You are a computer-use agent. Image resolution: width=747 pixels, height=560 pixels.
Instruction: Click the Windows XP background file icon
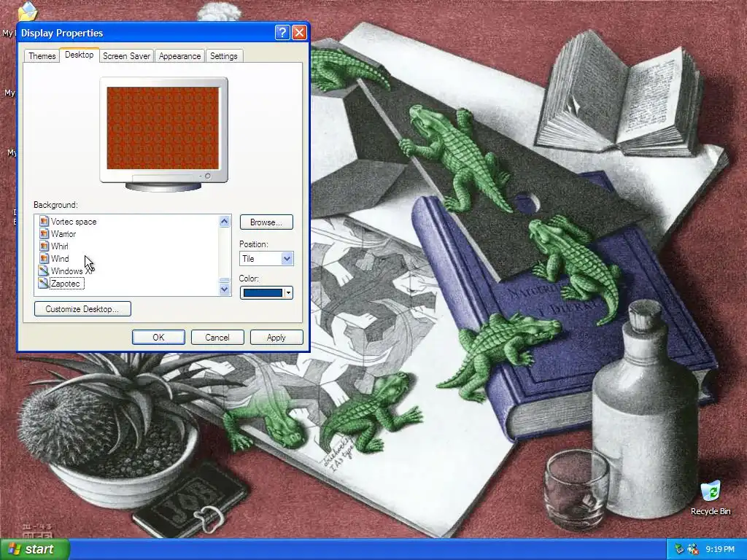pyautogui.click(x=44, y=271)
